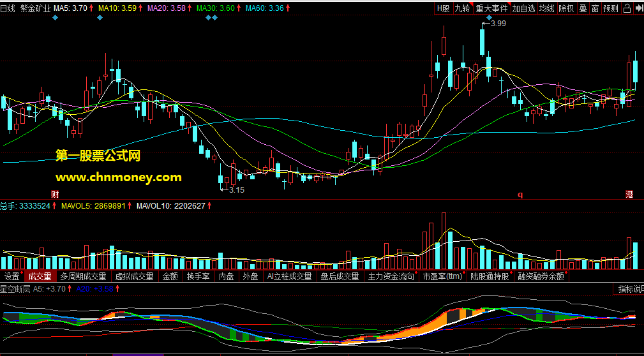Screen dimensions: 644x356
Task: Click the 日线 period label
Action: pyautogui.click(x=8, y=8)
